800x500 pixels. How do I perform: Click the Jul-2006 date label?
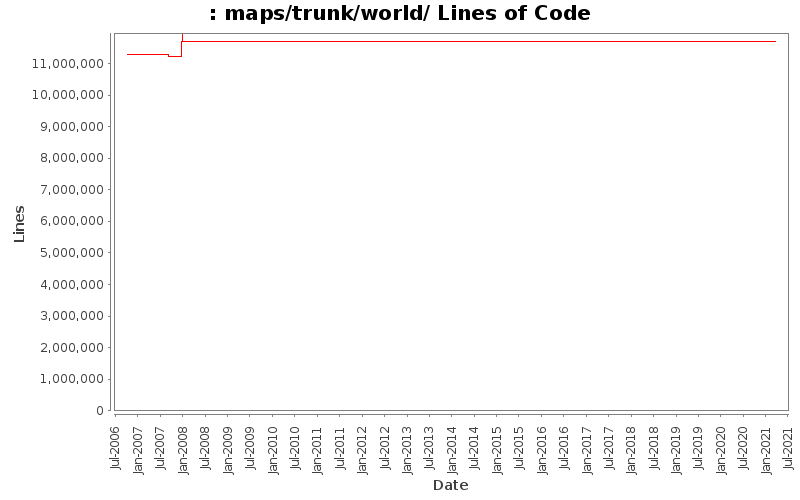pyautogui.click(x=115, y=448)
